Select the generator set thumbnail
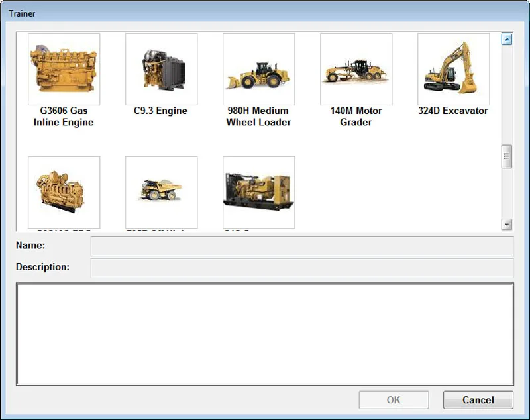The width and height of the screenshot is (530, 420). [x=258, y=192]
